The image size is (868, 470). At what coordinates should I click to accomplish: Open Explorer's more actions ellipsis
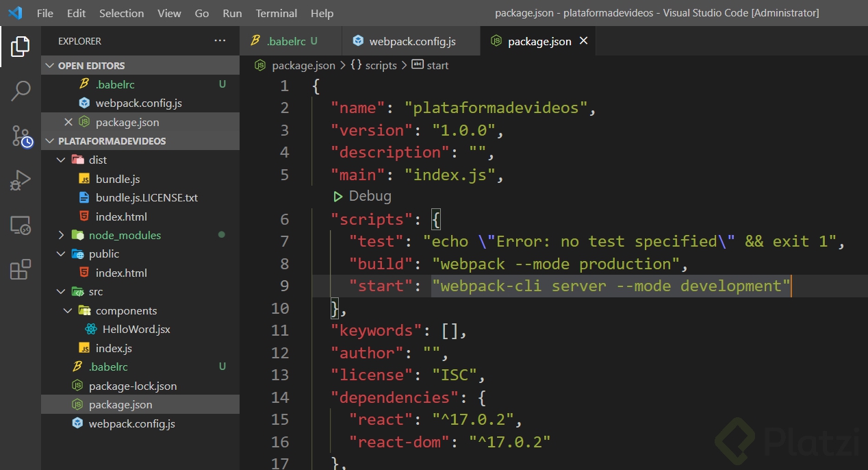click(220, 41)
